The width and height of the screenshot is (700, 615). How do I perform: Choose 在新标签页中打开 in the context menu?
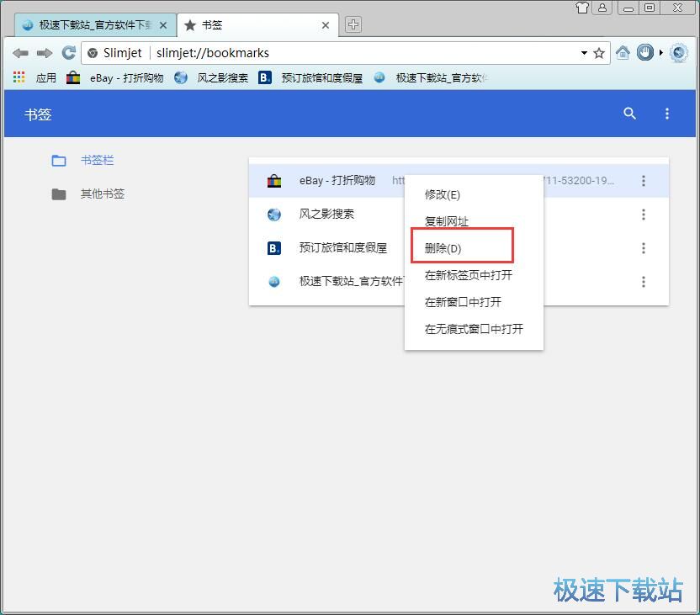click(474, 275)
